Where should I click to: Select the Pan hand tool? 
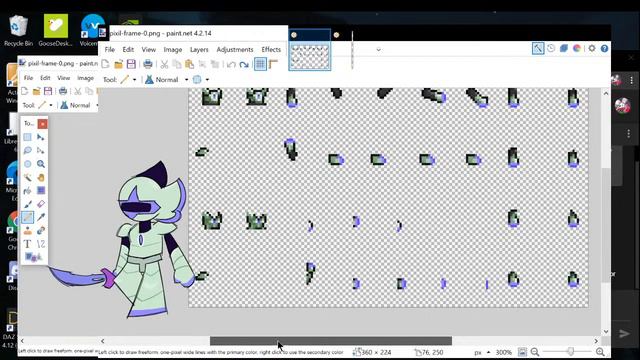click(41, 178)
